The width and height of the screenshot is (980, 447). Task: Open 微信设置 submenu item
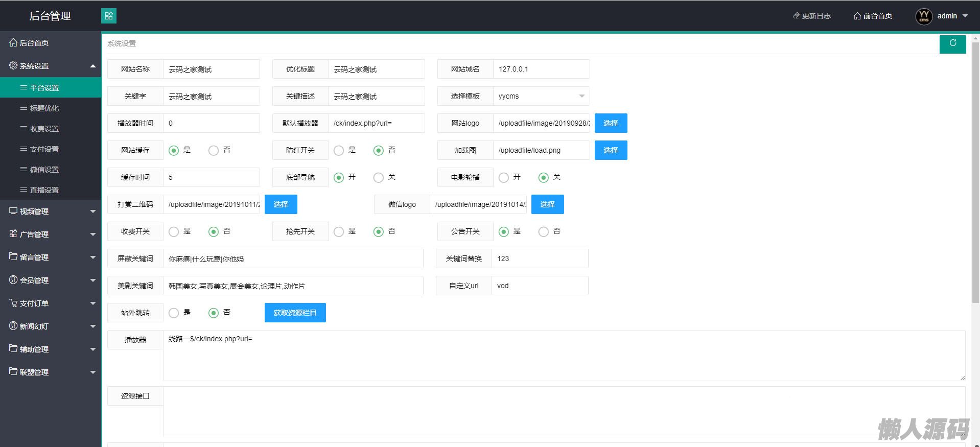click(44, 170)
